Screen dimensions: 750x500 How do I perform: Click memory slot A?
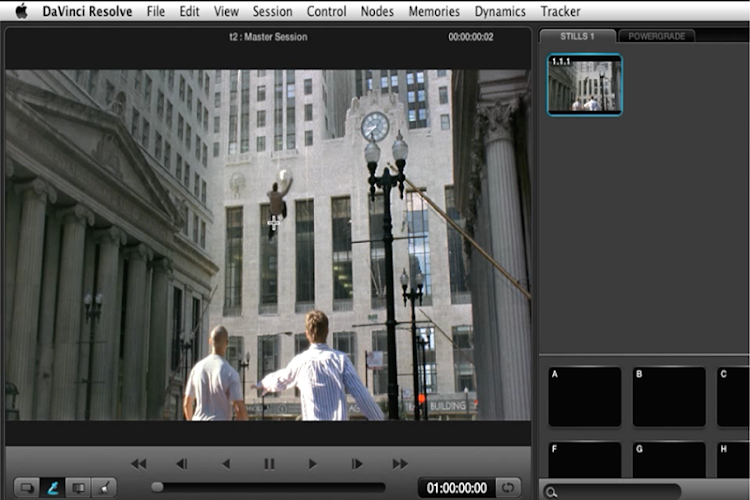coord(585,397)
